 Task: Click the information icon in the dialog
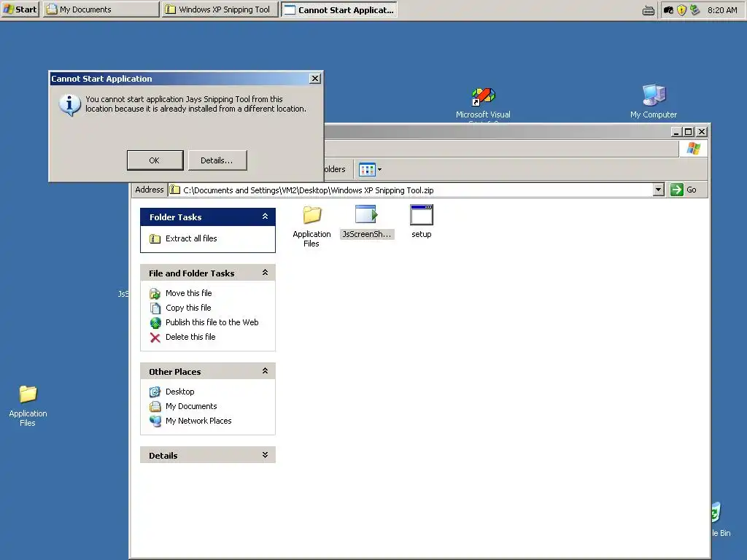coord(69,104)
